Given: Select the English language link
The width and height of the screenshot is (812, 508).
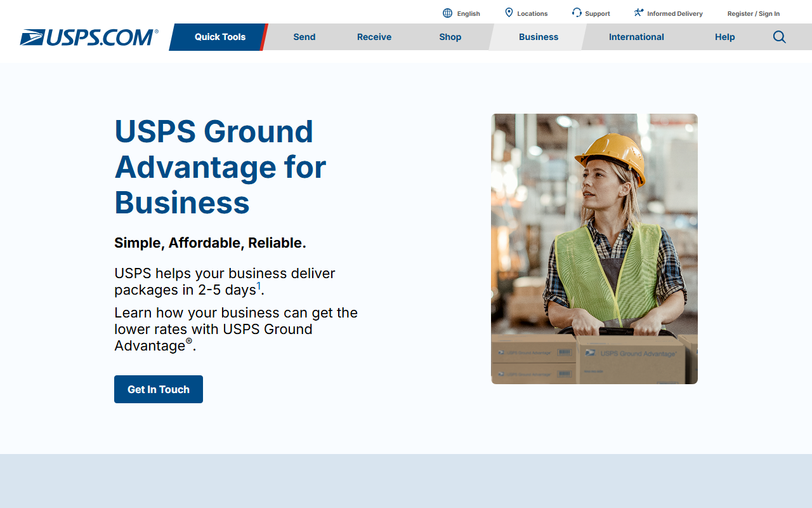Looking at the screenshot, I should 469,14.
